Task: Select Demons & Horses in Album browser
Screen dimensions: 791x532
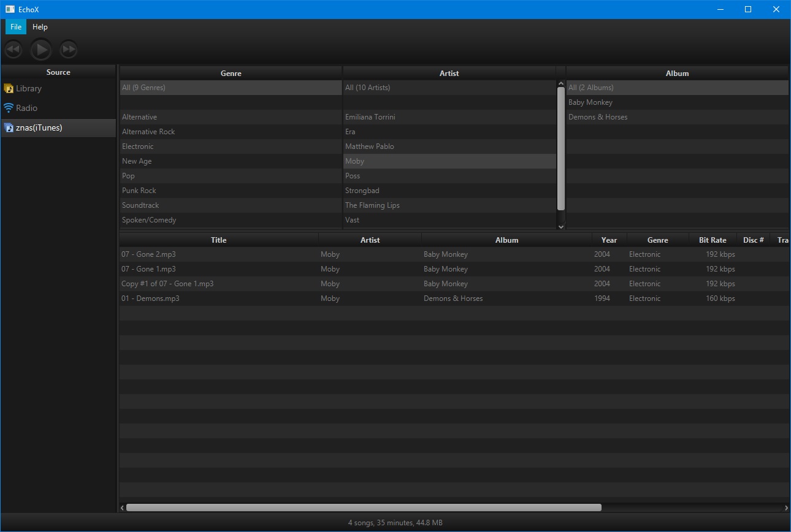Action: coord(678,117)
